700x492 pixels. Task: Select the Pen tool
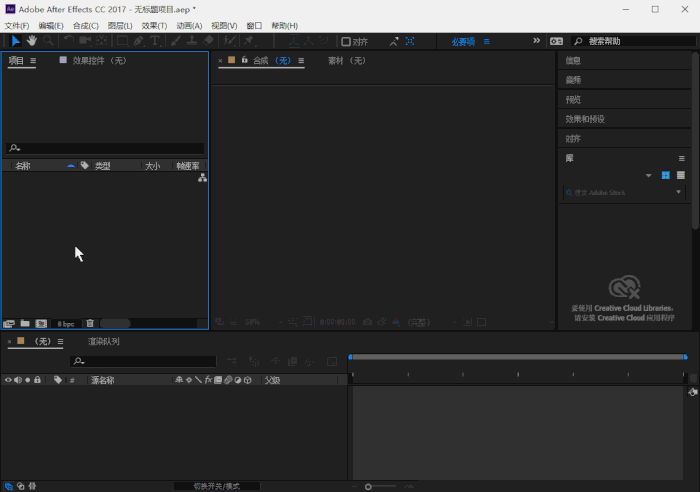(138, 41)
